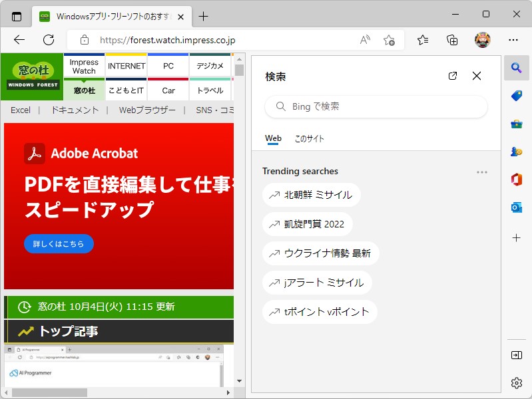Viewport: 532px width, 399px height.
Task: Open the Favorites list icon
Action: (423, 40)
